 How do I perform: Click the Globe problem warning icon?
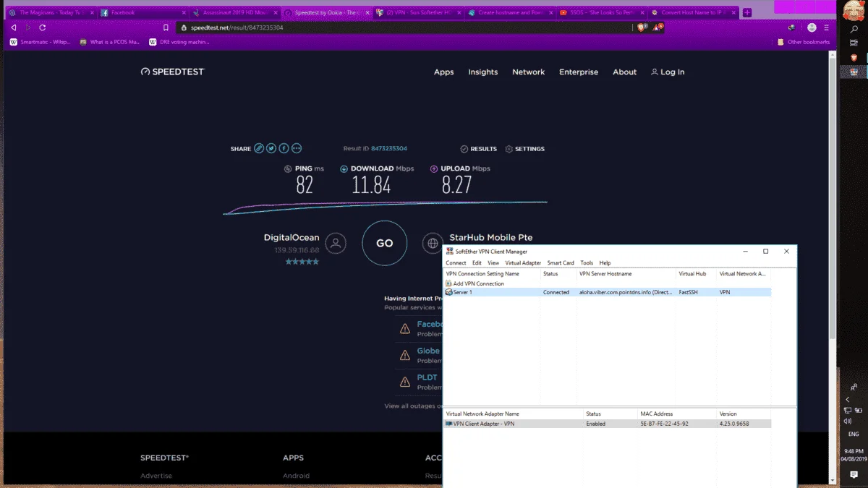(405, 355)
